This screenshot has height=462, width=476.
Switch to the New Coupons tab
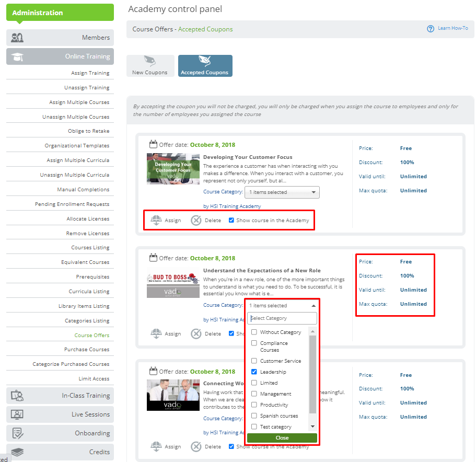(x=150, y=66)
